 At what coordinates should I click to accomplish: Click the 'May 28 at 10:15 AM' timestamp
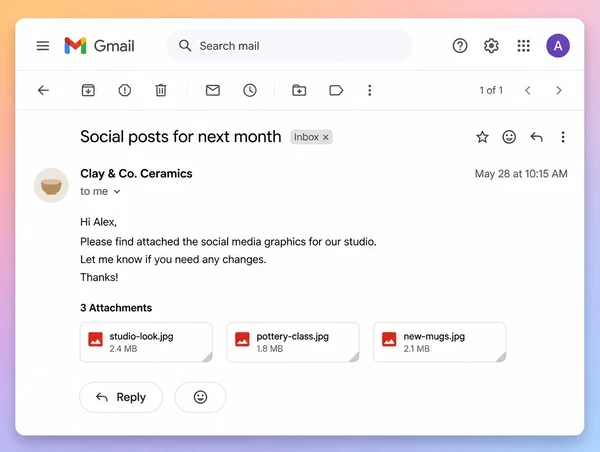coord(521,174)
